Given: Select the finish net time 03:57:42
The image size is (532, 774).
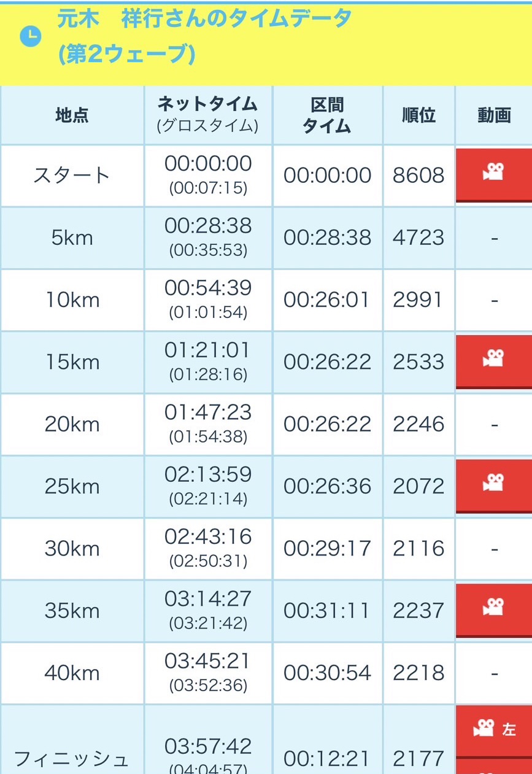Looking at the screenshot, I should tap(208, 746).
